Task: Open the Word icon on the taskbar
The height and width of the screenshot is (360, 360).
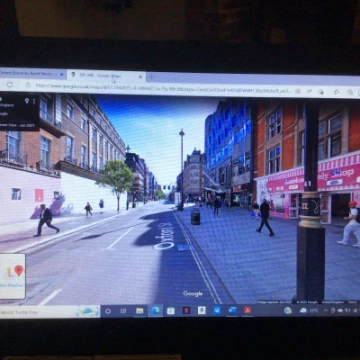Action: click(232, 310)
